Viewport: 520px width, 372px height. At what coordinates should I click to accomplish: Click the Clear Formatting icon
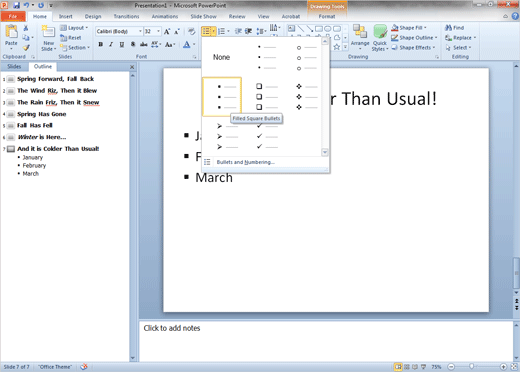tap(191, 32)
